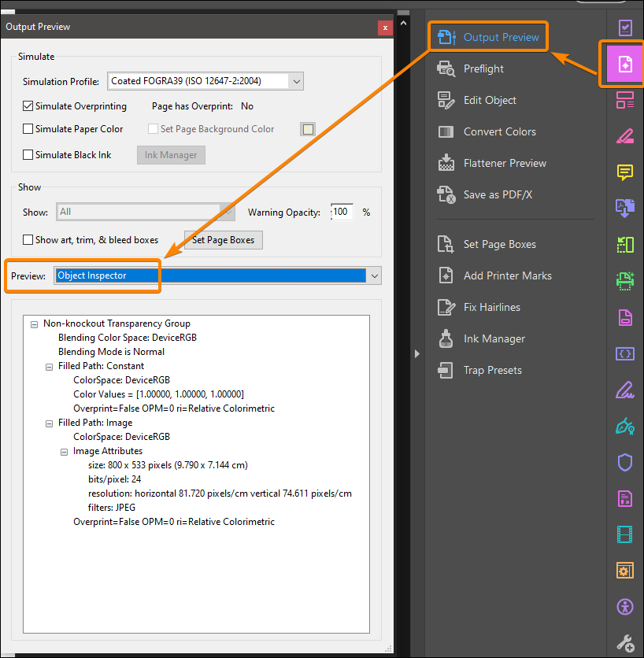
Task: Enable Simulate Paper Color
Action: pos(28,130)
